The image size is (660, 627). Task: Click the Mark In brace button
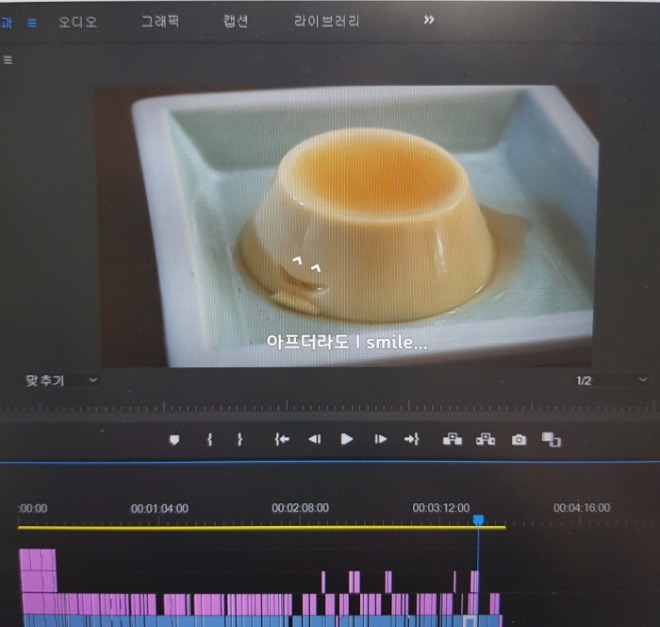coord(210,439)
